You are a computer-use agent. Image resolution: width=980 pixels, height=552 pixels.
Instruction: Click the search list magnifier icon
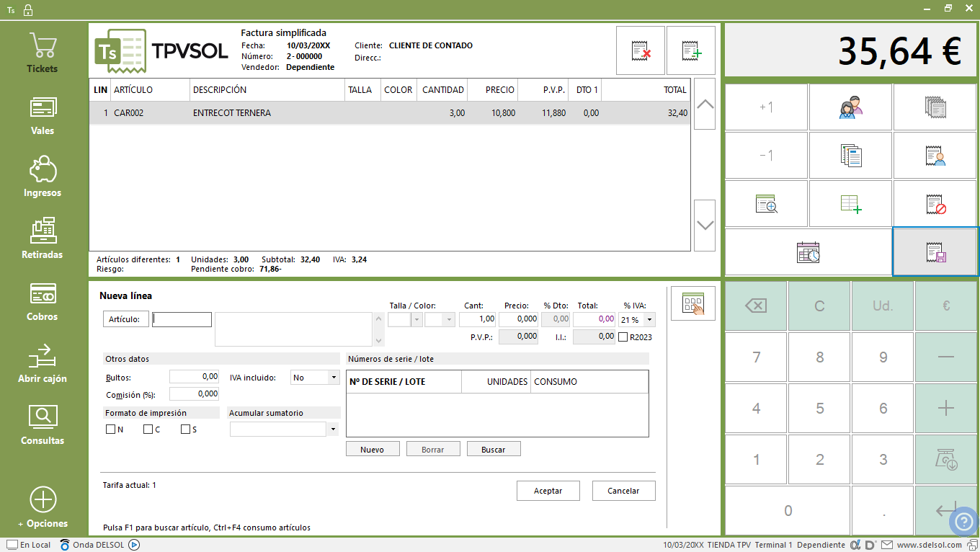coord(766,204)
